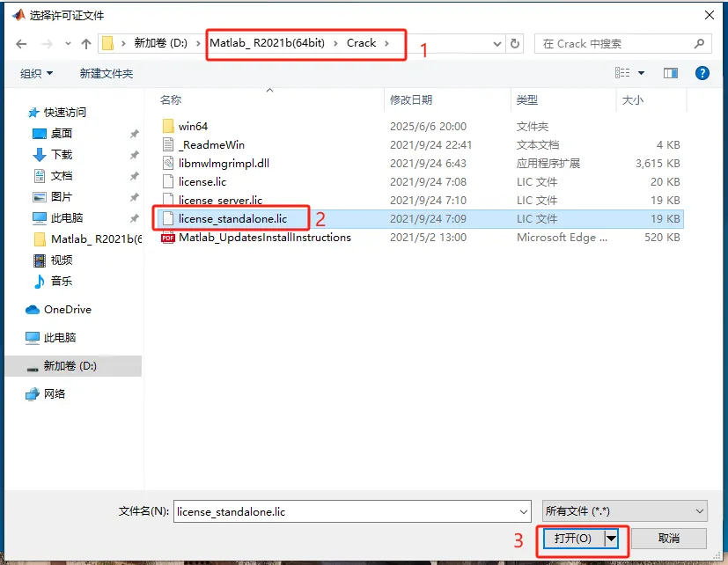Open pinned 此电脑 under quick access
The height and width of the screenshot is (565, 728).
tap(66, 217)
